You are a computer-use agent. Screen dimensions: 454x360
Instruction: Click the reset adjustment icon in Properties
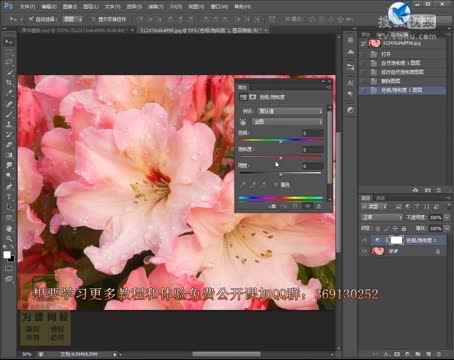pos(295,206)
